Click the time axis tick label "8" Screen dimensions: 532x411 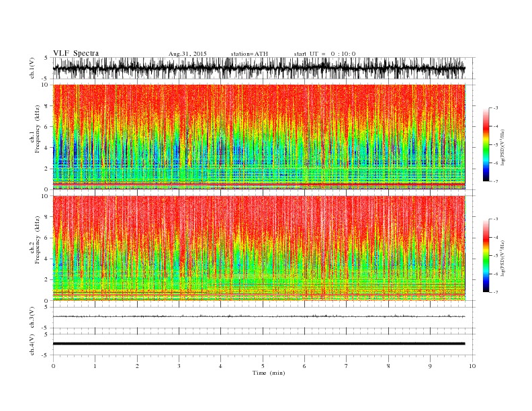point(388,366)
